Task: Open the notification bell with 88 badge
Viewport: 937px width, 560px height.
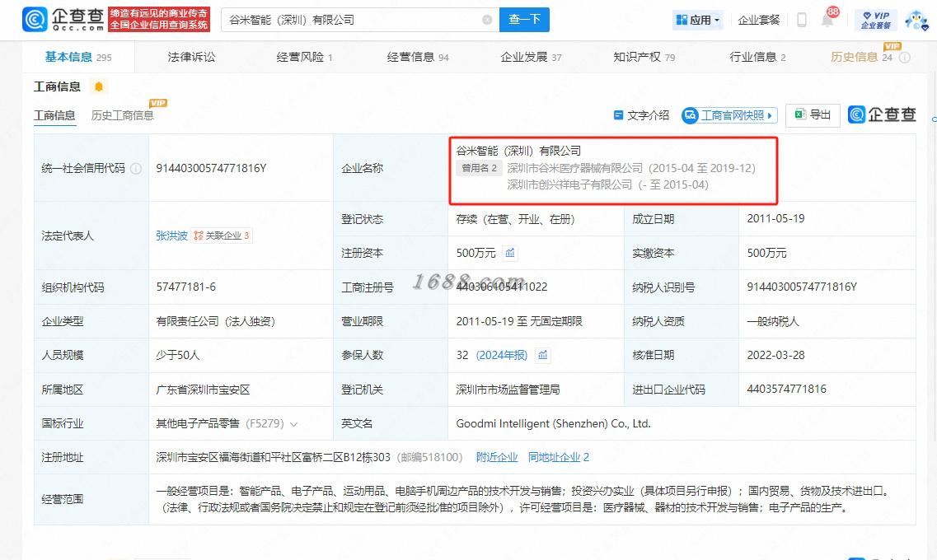Action: (828, 18)
